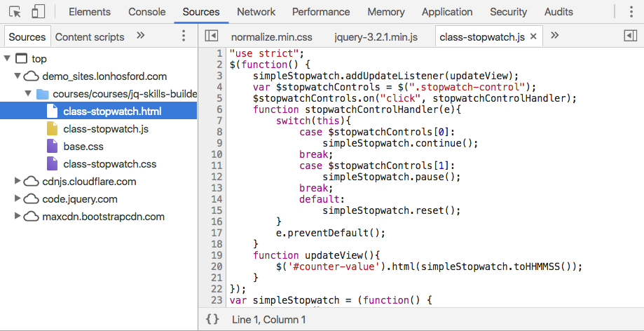Expand maxcdn.bootstrapcdn.com domain node
The width and height of the screenshot is (644, 331).
tap(17, 216)
